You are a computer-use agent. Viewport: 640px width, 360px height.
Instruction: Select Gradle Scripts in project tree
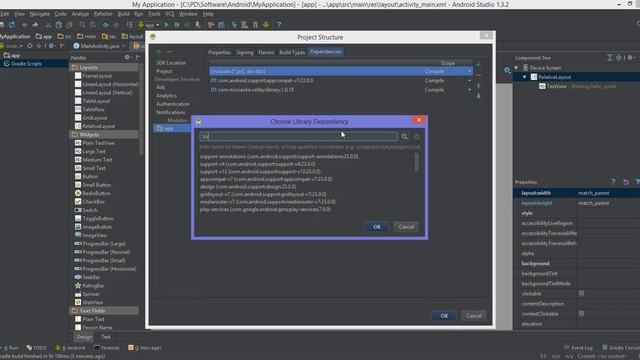26,64
